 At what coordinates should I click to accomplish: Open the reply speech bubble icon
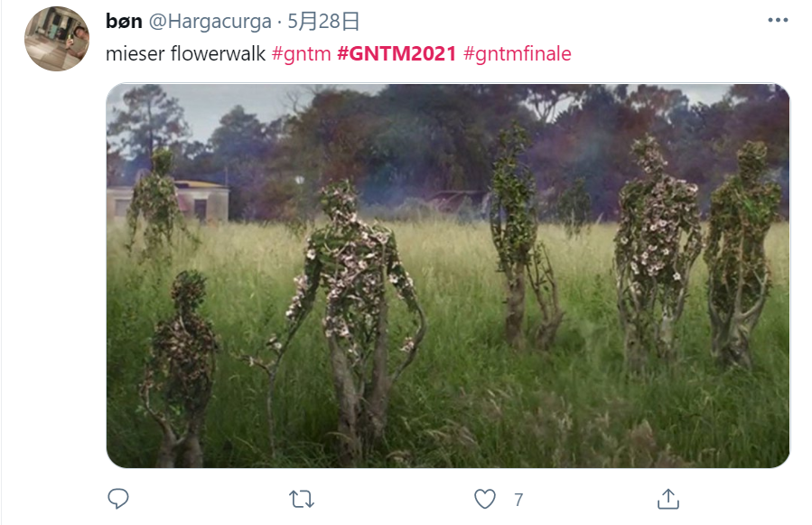(x=118, y=499)
